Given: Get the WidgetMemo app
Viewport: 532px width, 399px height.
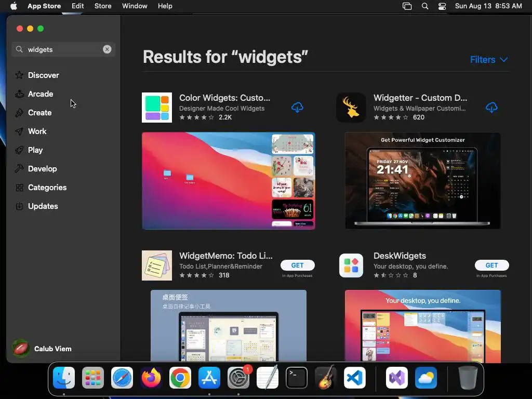Looking at the screenshot, I should tap(297, 265).
